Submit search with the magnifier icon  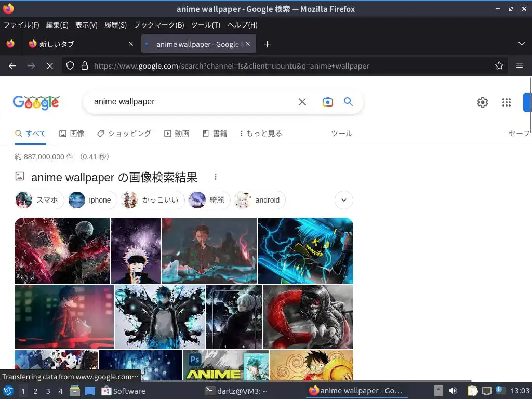(x=349, y=101)
